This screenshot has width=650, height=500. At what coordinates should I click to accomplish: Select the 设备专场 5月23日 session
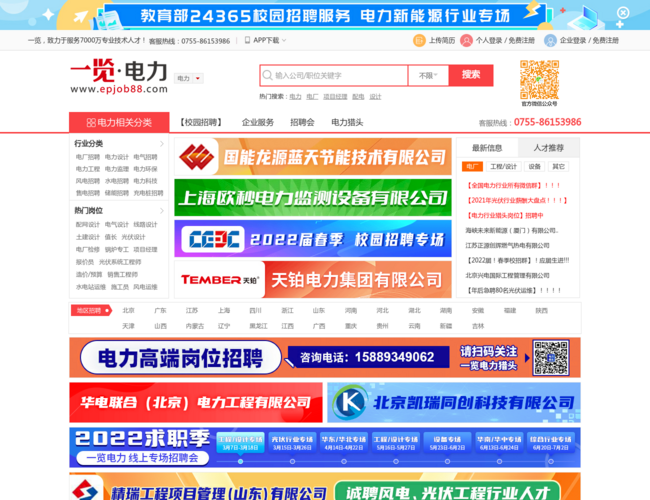[x=447, y=443]
